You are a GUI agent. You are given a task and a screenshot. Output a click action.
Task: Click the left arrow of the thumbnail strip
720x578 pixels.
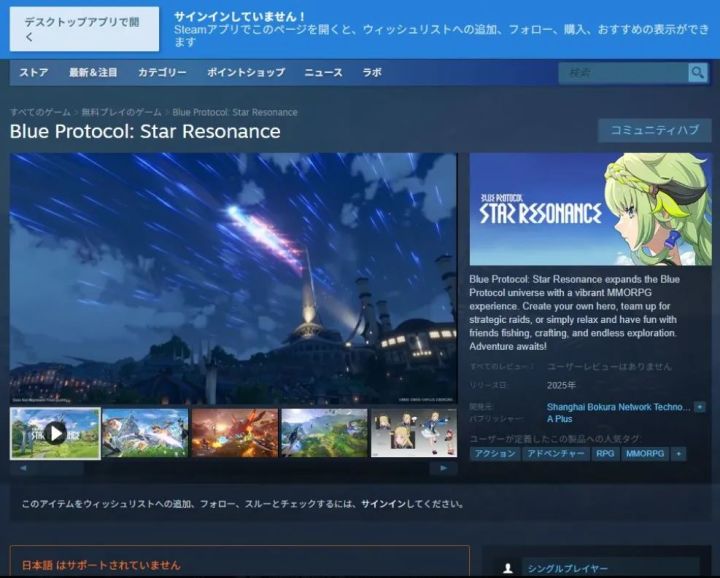[x=23, y=468]
